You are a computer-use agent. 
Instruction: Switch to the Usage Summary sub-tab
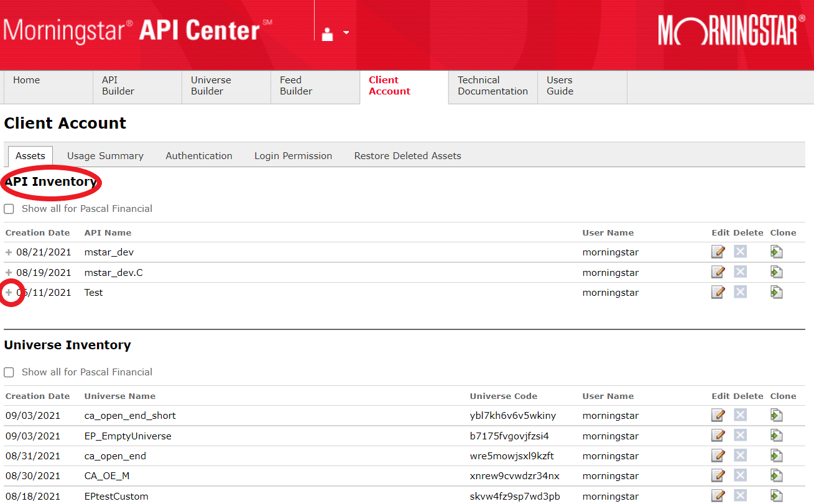click(105, 156)
